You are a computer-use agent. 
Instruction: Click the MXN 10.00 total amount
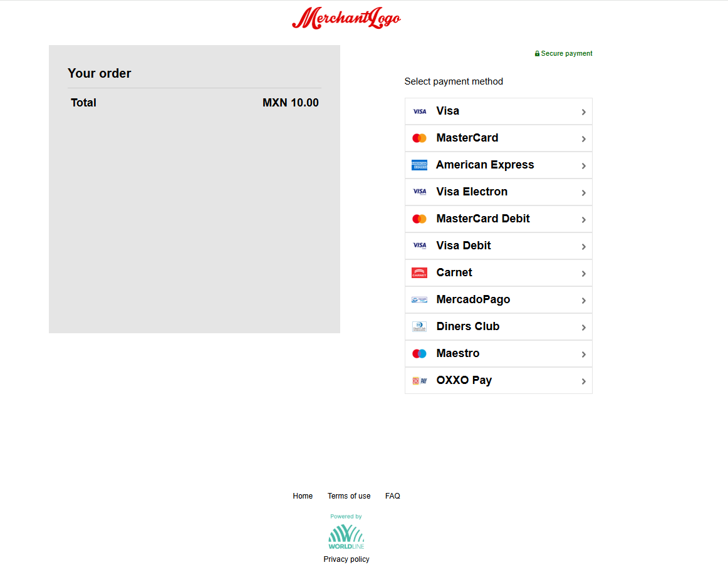click(x=291, y=103)
